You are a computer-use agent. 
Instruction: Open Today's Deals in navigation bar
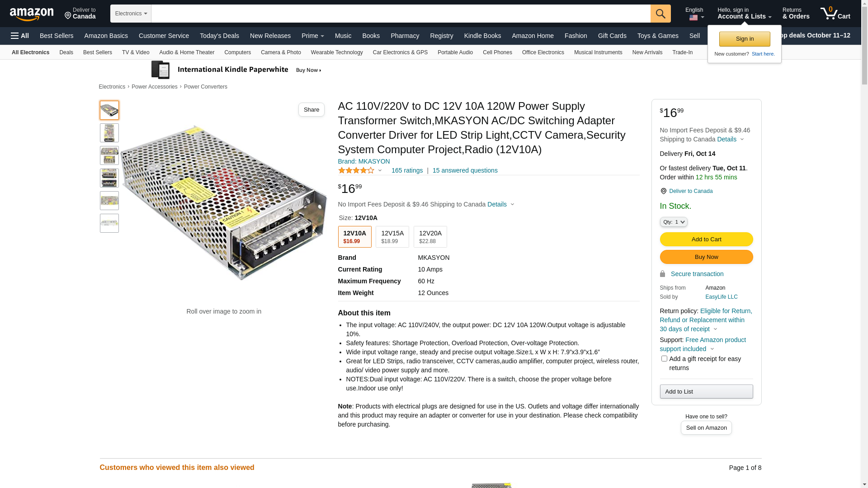pyautogui.click(x=219, y=36)
